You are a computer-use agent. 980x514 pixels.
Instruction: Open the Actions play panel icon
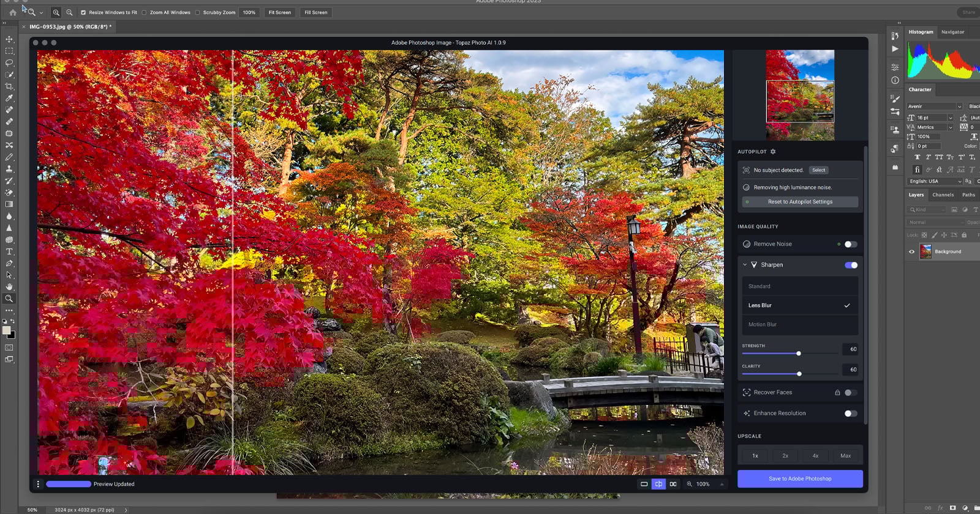(895, 49)
